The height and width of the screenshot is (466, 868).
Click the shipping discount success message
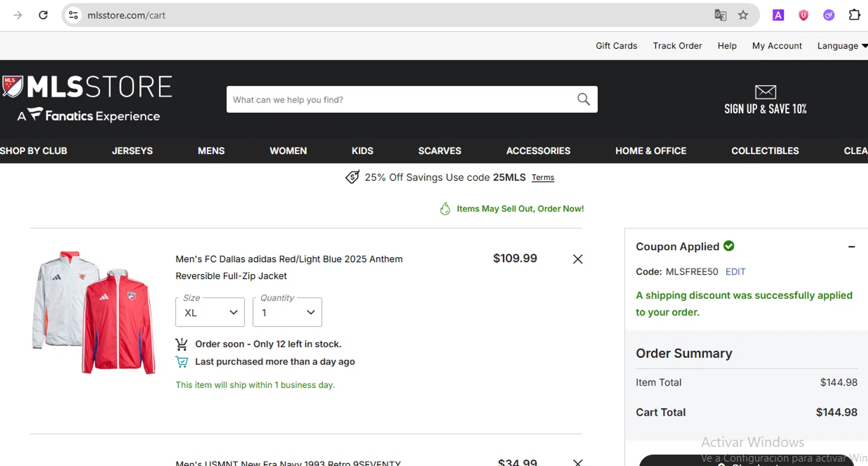[744, 304]
